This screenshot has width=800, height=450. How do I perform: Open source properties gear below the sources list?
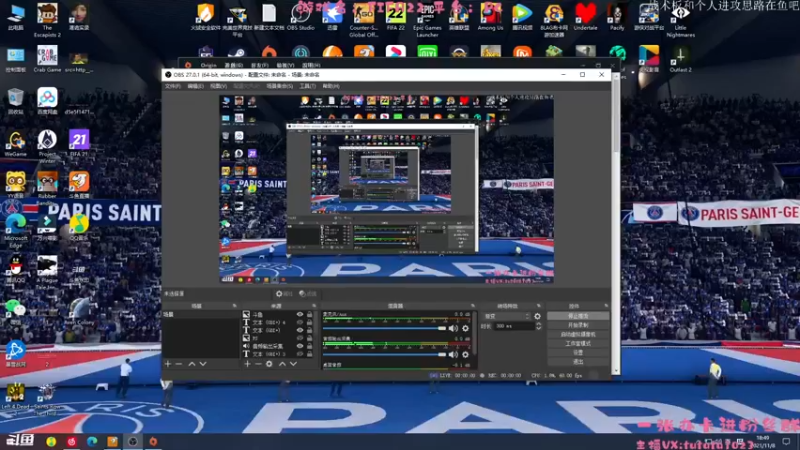point(269,364)
